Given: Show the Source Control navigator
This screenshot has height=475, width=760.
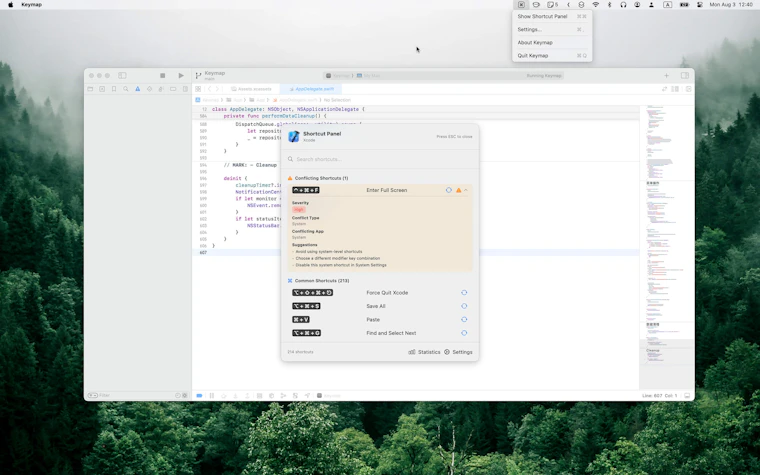Looking at the screenshot, I should [x=102, y=89].
